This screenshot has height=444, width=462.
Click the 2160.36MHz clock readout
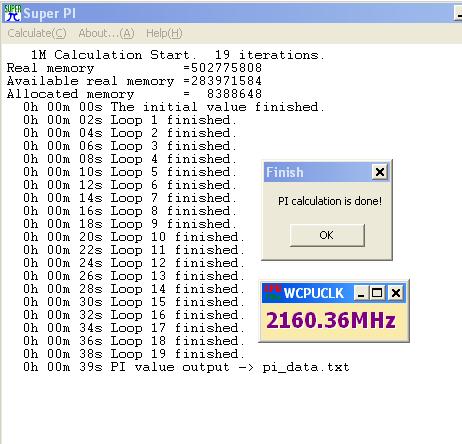(x=331, y=320)
